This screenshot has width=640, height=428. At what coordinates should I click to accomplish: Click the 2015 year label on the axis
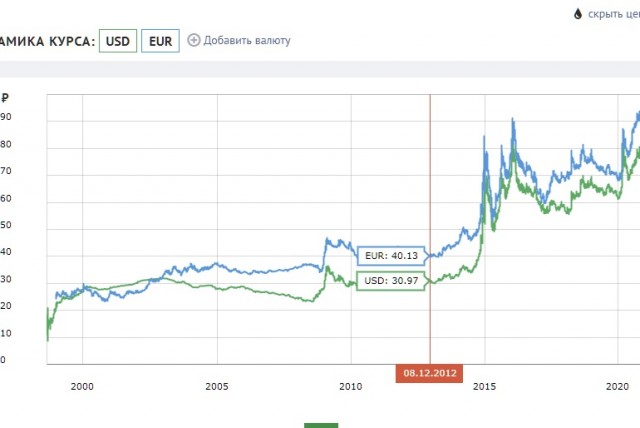pyautogui.click(x=484, y=386)
